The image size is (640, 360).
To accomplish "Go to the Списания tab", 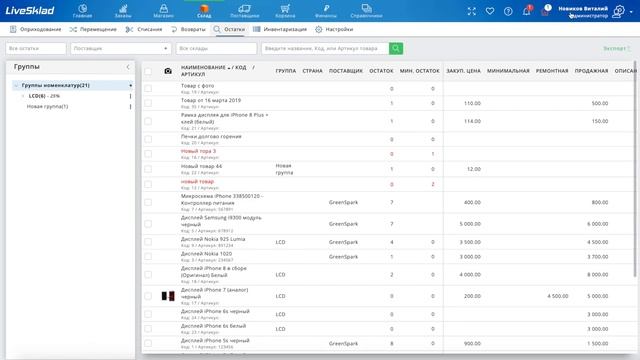I will tap(144, 29).
